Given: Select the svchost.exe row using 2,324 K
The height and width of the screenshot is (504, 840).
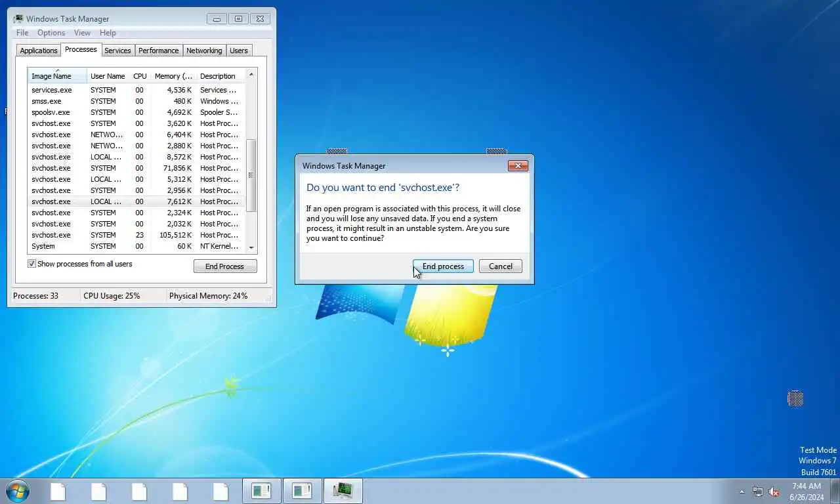Looking at the screenshot, I should point(136,213).
